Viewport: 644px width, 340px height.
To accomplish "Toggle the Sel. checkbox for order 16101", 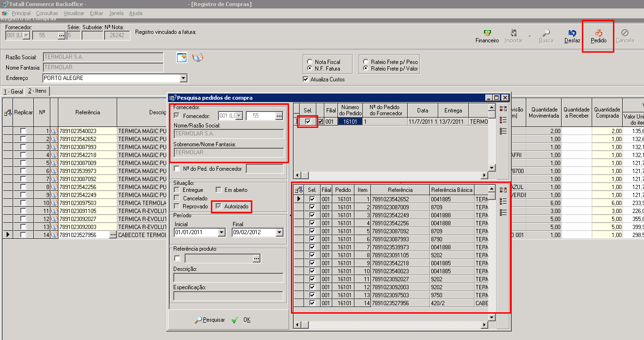I will click(x=308, y=122).
